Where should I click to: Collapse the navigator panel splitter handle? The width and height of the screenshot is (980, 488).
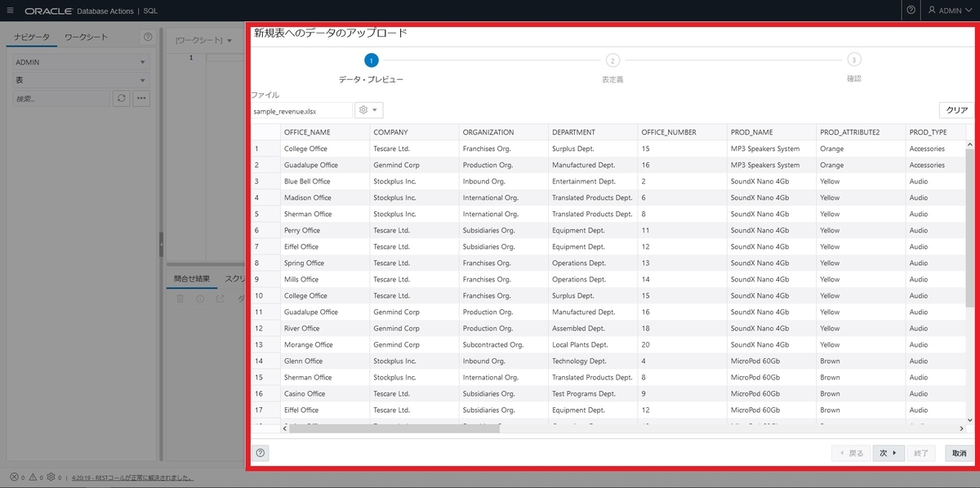161,243
